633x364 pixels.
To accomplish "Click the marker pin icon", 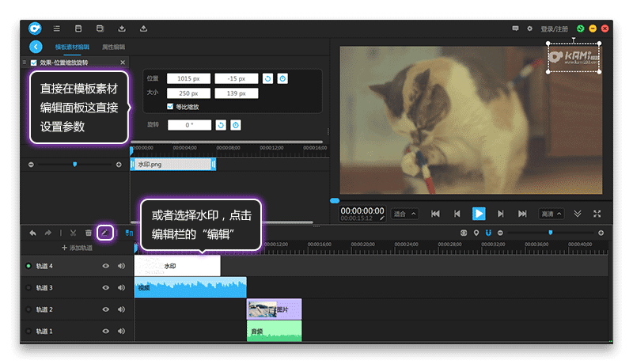I will coord(476,233).
